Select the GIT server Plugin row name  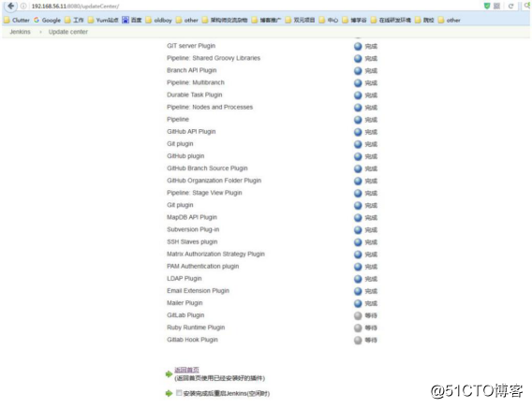point(191,46)
